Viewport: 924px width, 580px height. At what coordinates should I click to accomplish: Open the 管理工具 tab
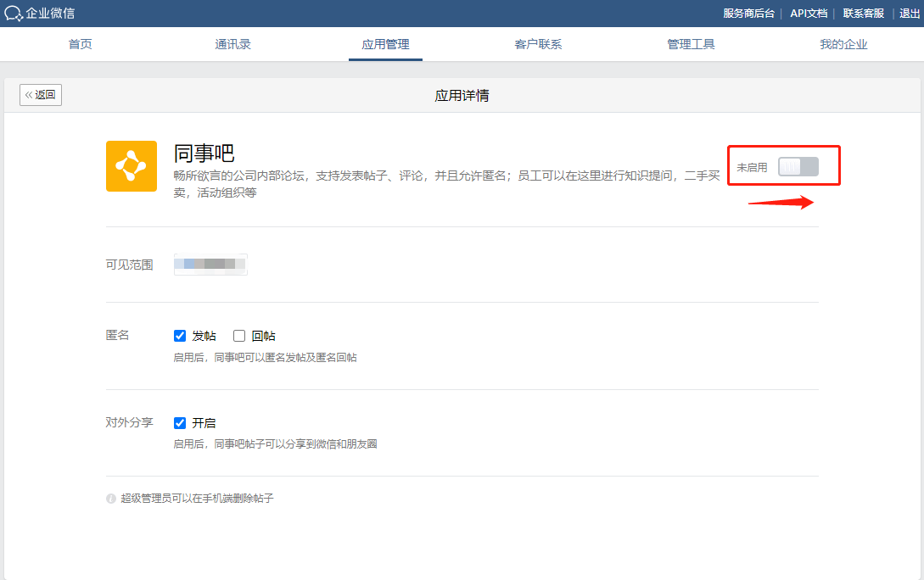click(x=691, y=44)
